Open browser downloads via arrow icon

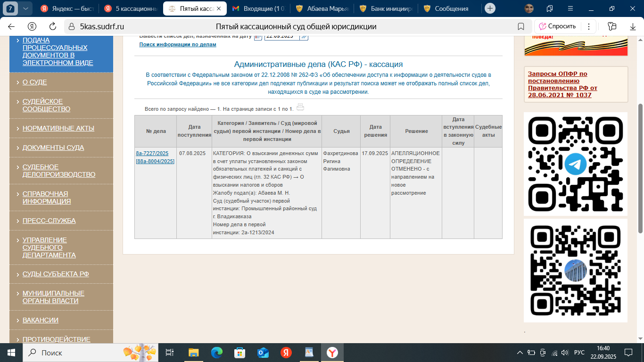click(x=633, y=26)
